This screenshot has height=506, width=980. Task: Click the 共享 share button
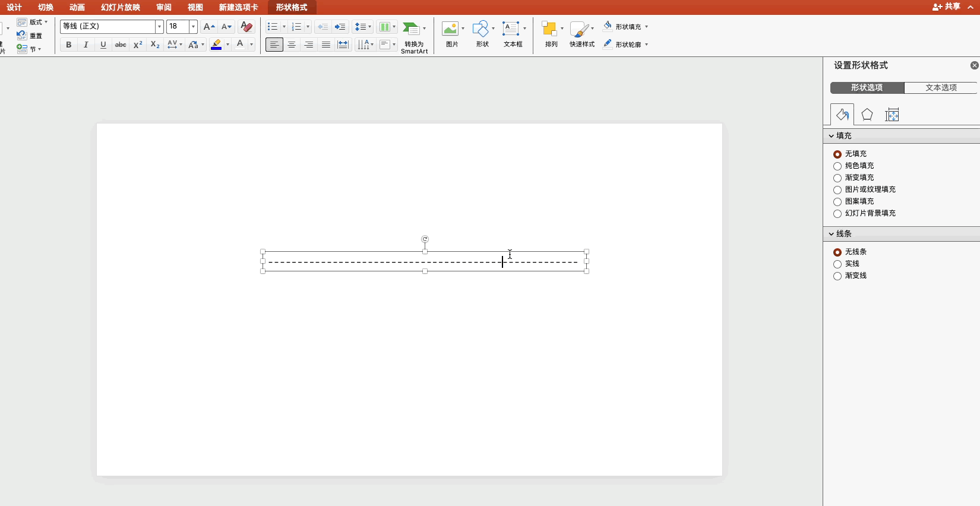[x=946, y=7]
